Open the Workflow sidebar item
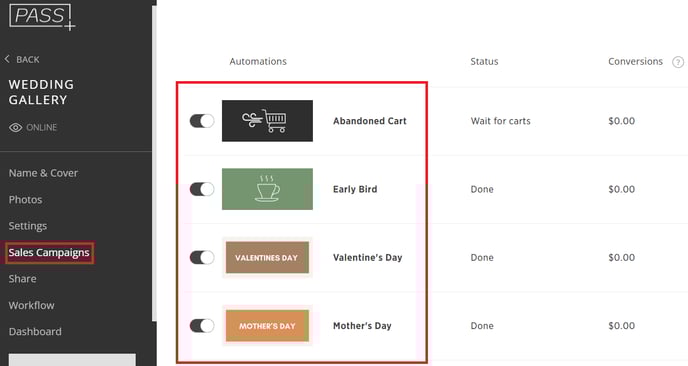Viewport: 688px width, 366px height. click(32, 305)
